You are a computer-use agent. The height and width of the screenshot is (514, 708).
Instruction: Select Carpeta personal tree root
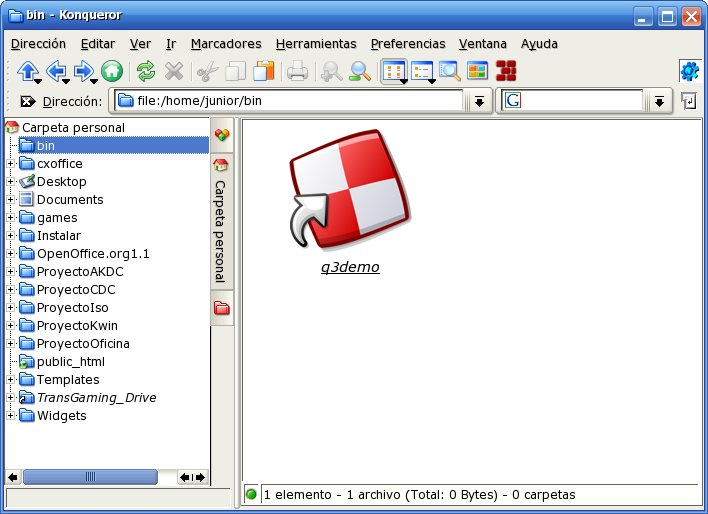[x=73, y=128]
